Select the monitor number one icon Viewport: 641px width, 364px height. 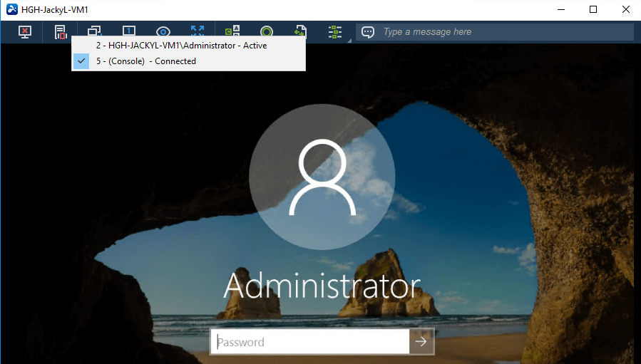coord(129,31)
